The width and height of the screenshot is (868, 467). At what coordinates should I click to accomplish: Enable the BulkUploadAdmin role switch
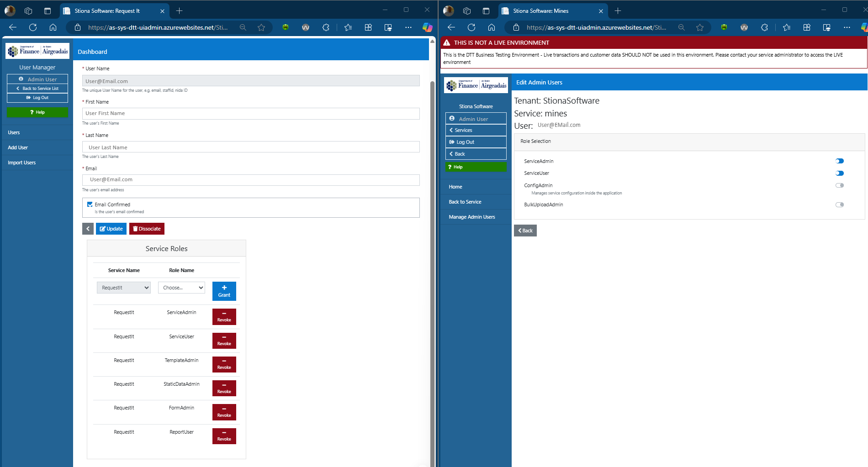coord(840,205)
